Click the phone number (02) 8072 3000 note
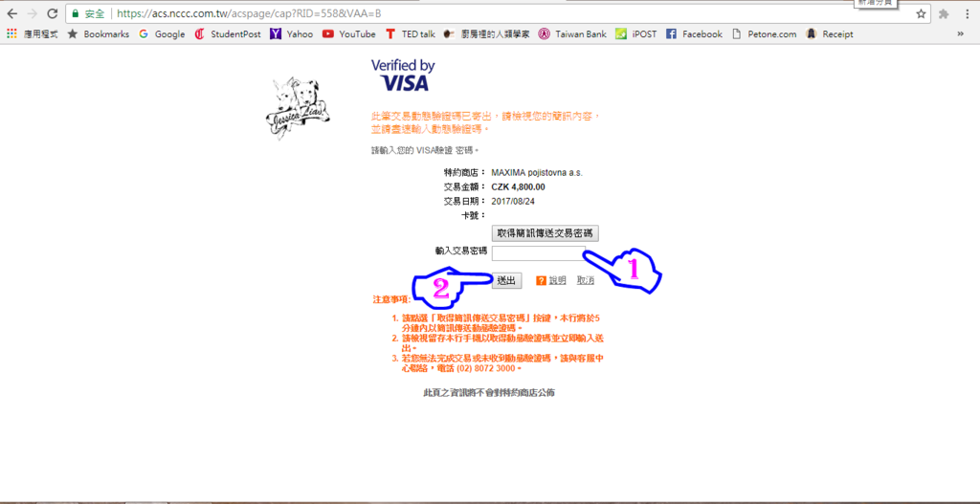 [x=485, y=368]
